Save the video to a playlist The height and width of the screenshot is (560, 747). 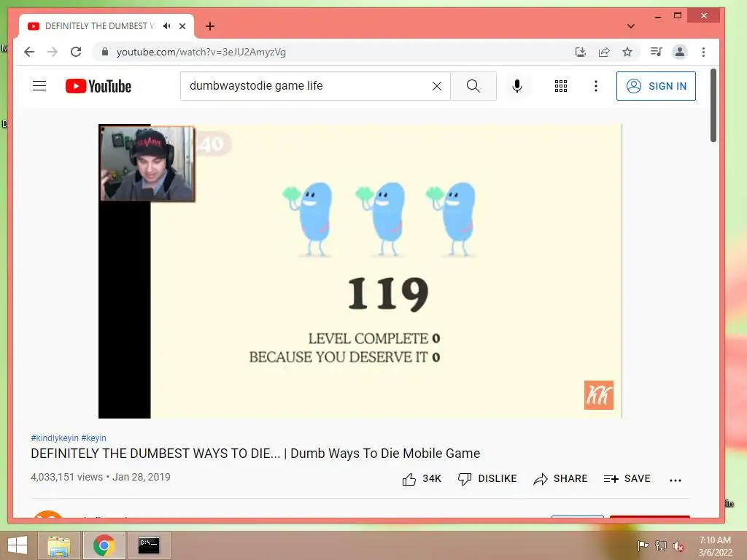pos(627,478)
